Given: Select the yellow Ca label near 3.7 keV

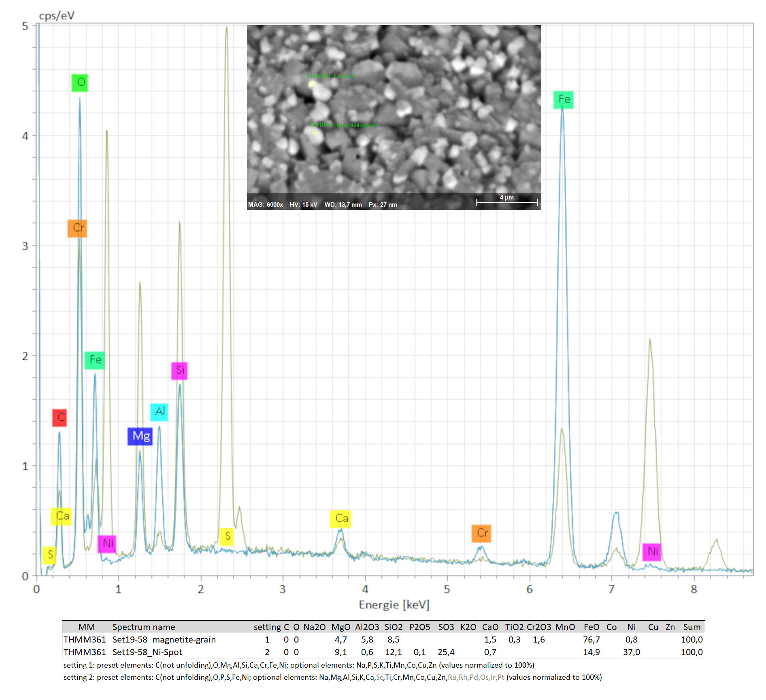Looking at the screenshot, I should [340, 519].
